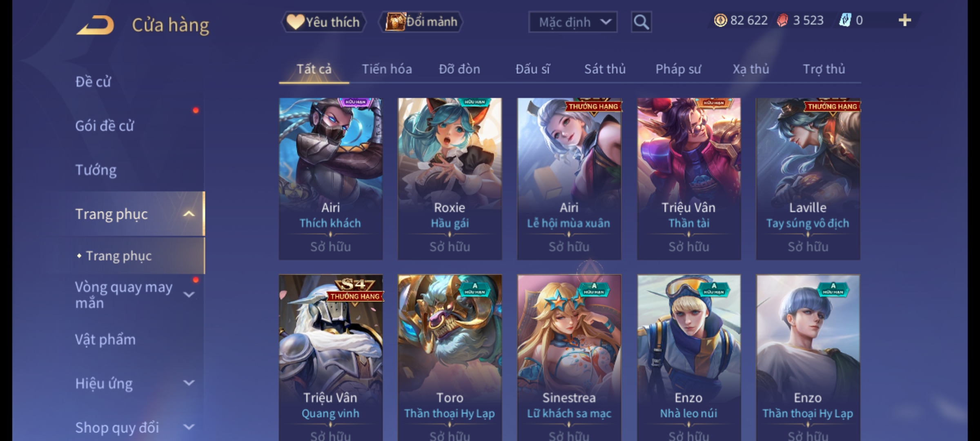
Task: Tap the blue voucher currency icon
Action: [845, 20]
